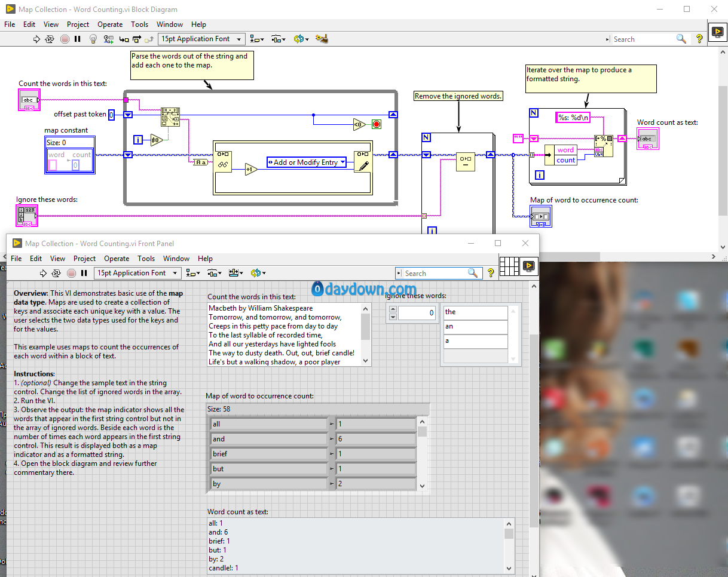The width and height of the screenshot is (728, 577).
Task: Click Step Into debugging icon
Action: [124, 39]
